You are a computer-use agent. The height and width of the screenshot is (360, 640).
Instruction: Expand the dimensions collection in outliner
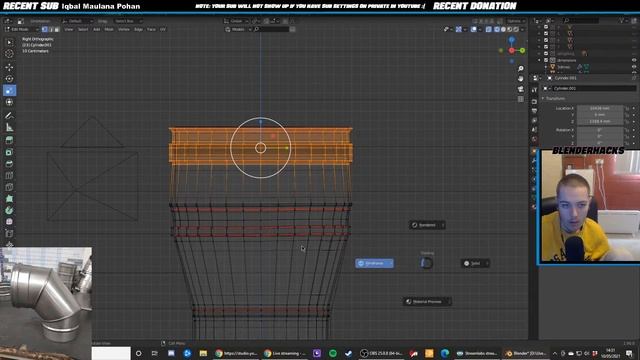[x=539, y=60]
